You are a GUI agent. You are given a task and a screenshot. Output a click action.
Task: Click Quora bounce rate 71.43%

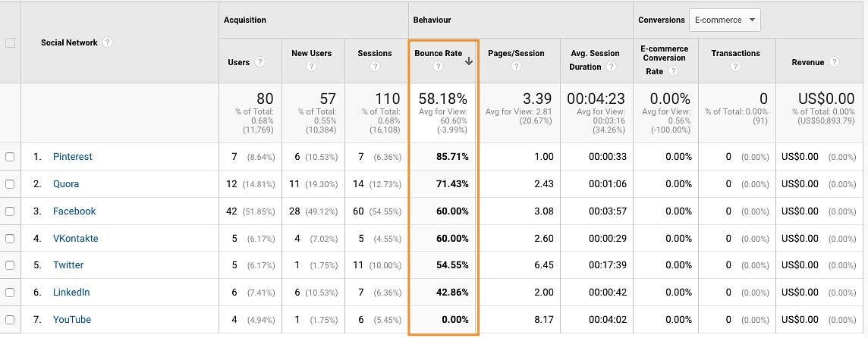click(x=452, y=183)
